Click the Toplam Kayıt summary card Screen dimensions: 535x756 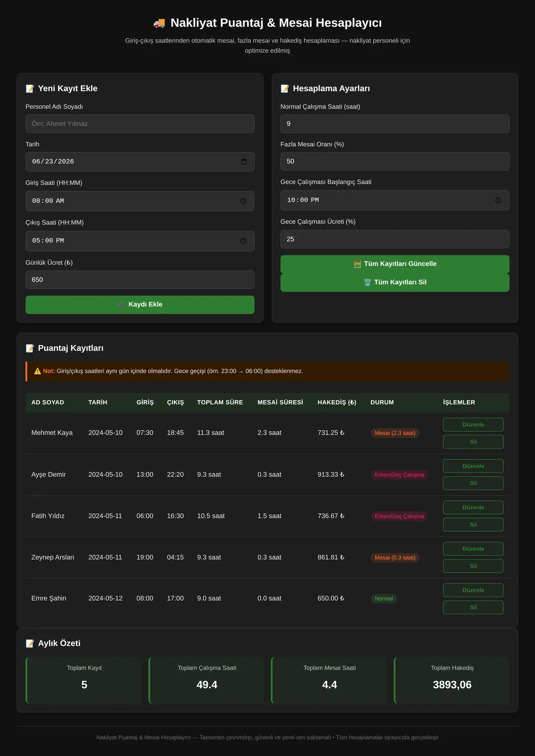point(84,680)
